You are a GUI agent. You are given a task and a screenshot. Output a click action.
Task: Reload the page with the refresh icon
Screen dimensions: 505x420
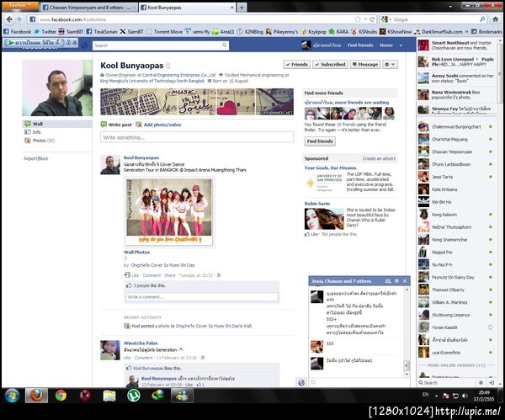372,19
